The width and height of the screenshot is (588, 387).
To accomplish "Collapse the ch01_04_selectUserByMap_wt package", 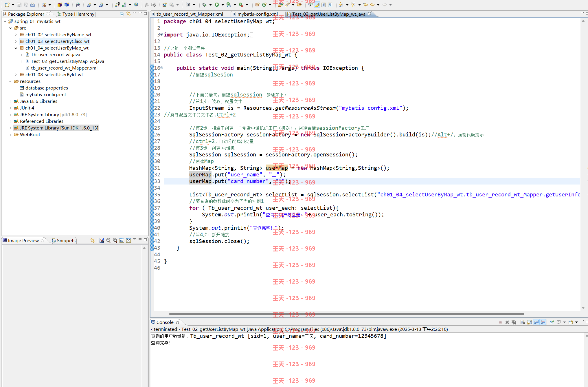I will pyautogui.click(x=16, y=48).
